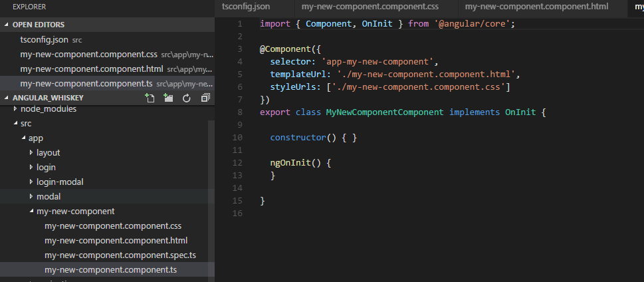Collapse the src folder arrow
Viewport: 644px width, 282px height.
[15, 123]
